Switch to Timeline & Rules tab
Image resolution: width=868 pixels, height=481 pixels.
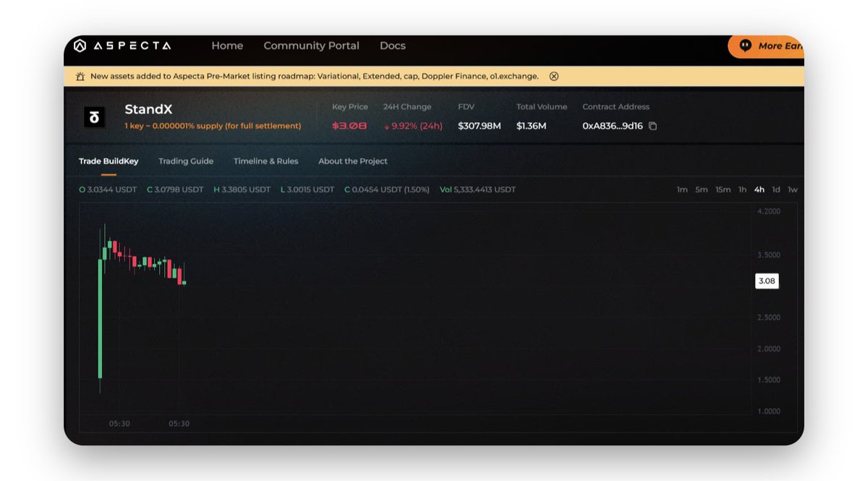265,161
